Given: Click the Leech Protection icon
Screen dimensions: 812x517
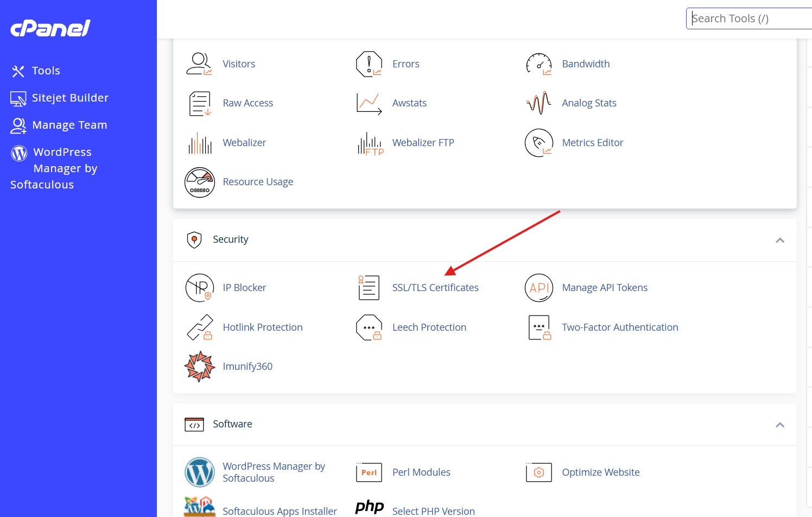Looking at the screenshot, I should (369, 327).
